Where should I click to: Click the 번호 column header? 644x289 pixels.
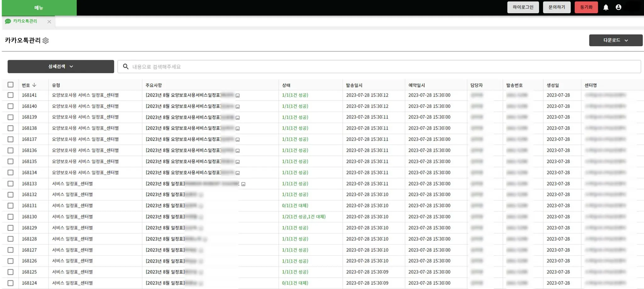pyautogui.click(x=26, y=85)
